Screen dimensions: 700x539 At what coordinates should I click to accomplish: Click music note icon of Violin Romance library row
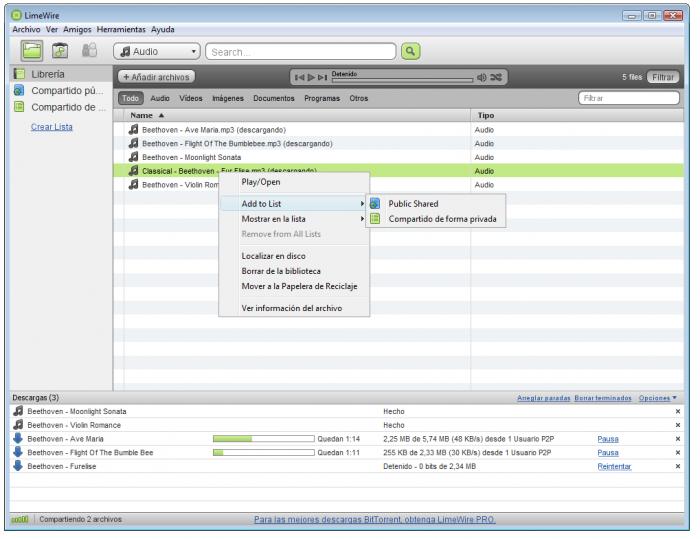tap(133, 184)
